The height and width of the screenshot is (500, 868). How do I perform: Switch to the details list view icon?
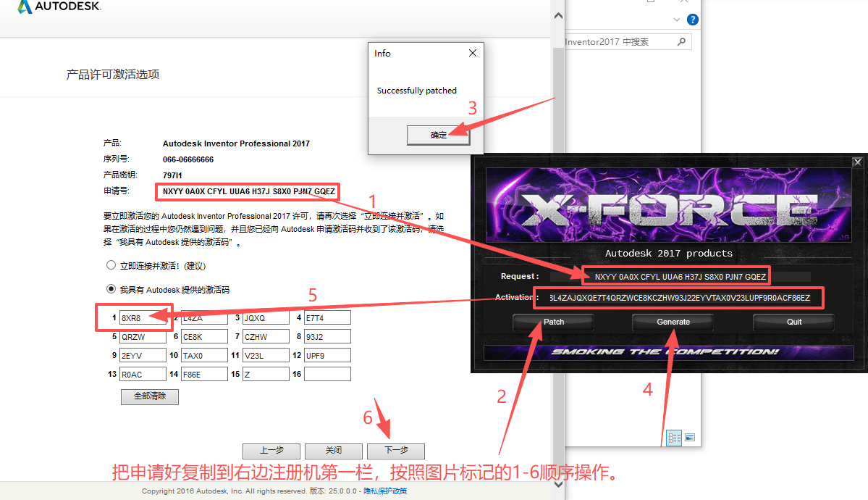click(673, 437)
